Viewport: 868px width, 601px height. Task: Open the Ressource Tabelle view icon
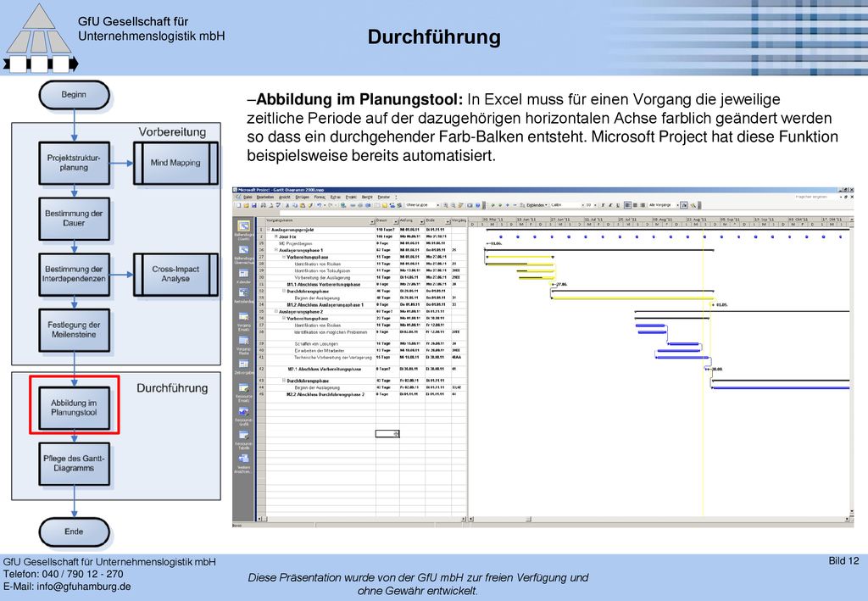(243, 436)
